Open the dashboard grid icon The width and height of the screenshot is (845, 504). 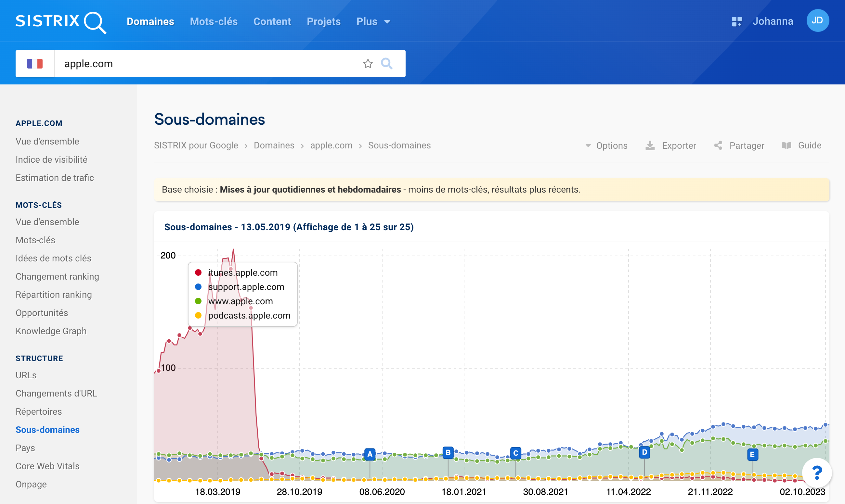pyautogui.click(x=736, y=21)
